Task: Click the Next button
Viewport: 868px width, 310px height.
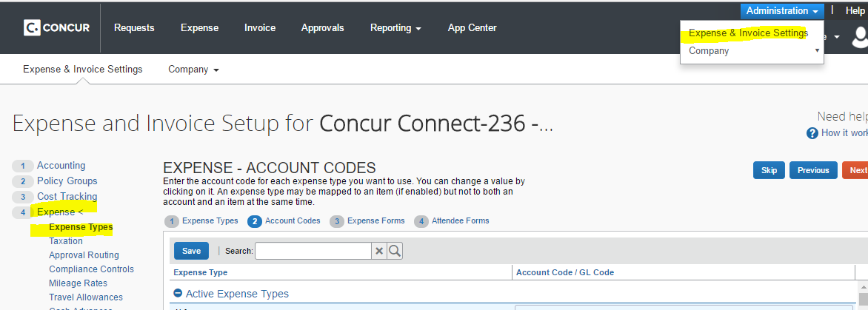Action: pyautogui.click(x=856, y=170)
